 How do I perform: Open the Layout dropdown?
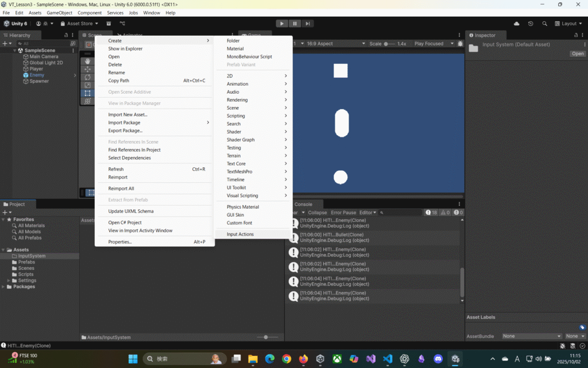(568, 24)
